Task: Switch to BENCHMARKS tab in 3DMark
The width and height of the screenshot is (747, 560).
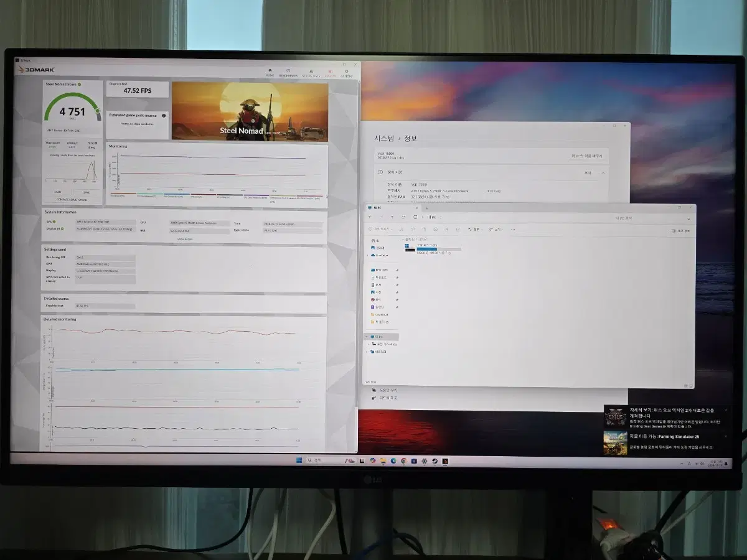Action: [288, 73]
